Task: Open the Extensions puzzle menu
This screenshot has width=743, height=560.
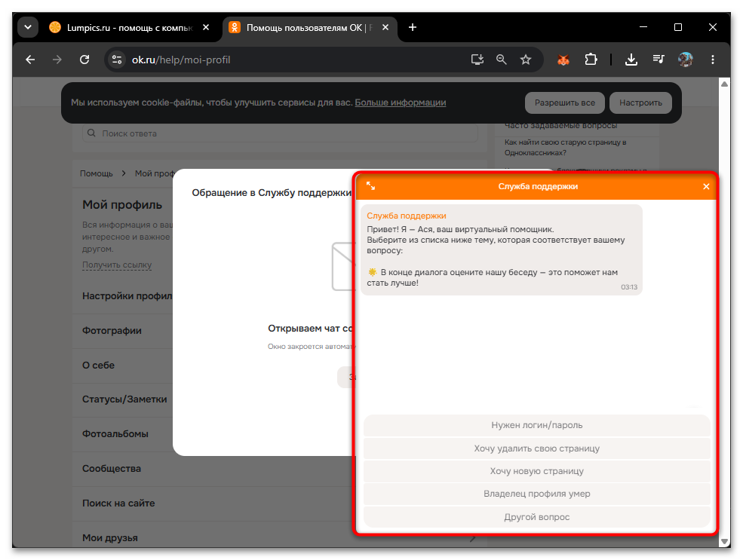Action: pyautogui.click(x=591, y=60)
